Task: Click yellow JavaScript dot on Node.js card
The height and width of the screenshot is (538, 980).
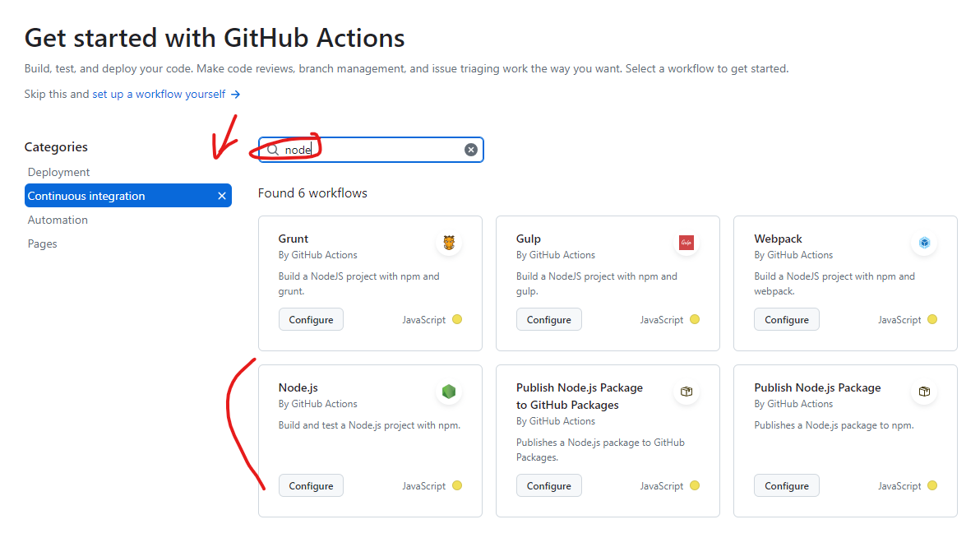Action: click(x=457, y=485)
